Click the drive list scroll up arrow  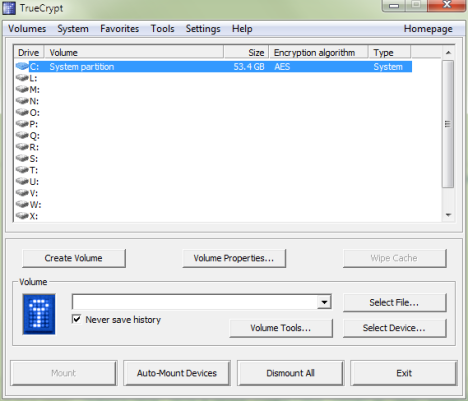click(x=448, y=52)
